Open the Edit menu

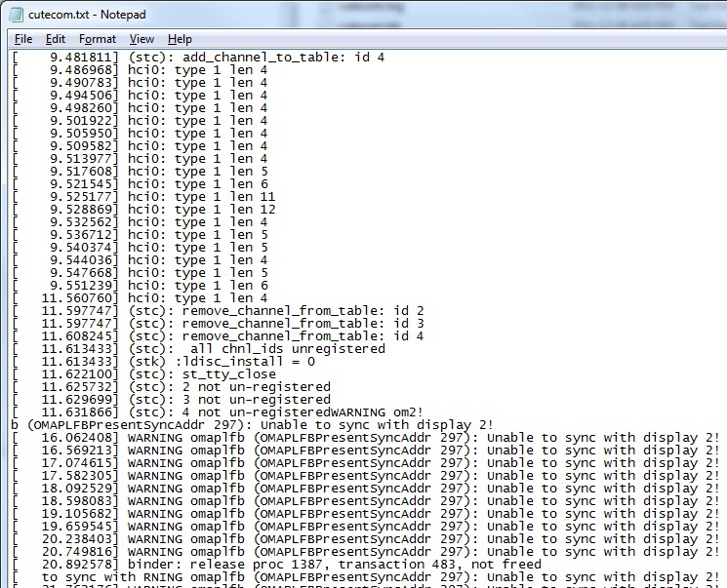coord(56,39)
